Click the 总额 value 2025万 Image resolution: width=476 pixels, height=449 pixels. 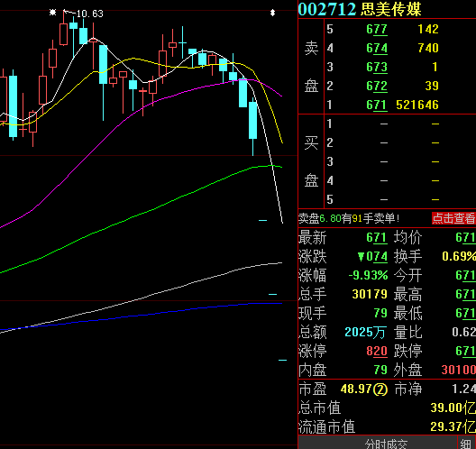click(x=364, y=332)
